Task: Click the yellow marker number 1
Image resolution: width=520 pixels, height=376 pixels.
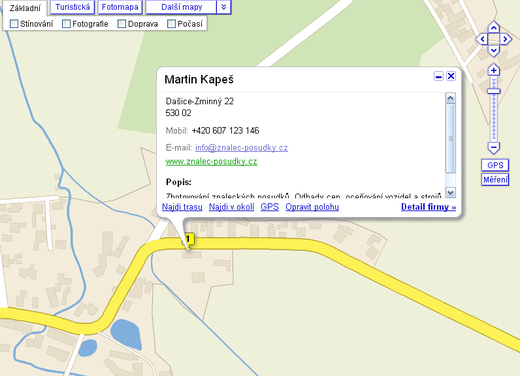Action: coord(188,240)
